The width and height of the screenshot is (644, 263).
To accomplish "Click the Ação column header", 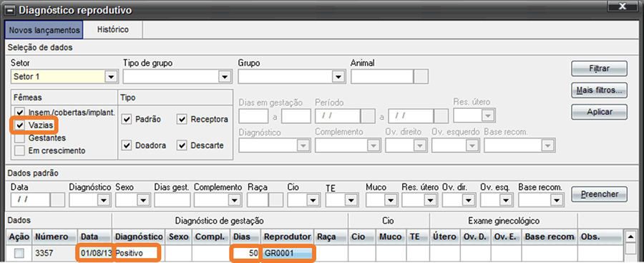I will [19, 236].
